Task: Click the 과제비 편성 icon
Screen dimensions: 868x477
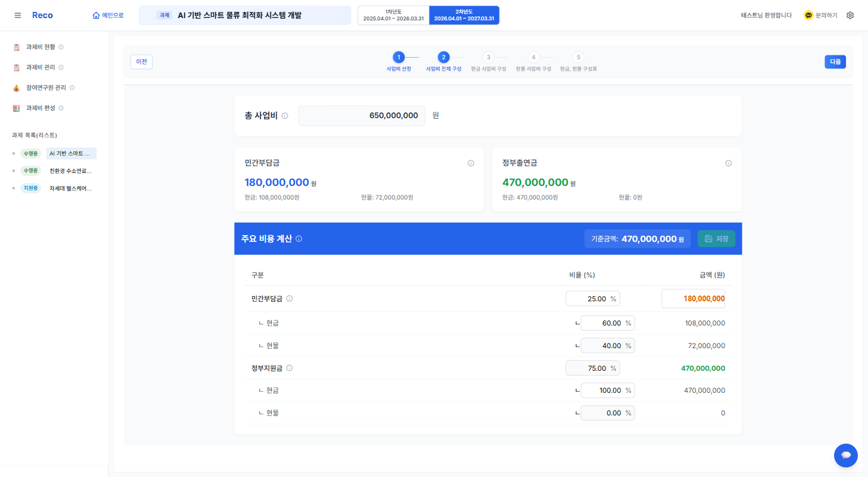Action: (16, 108)
